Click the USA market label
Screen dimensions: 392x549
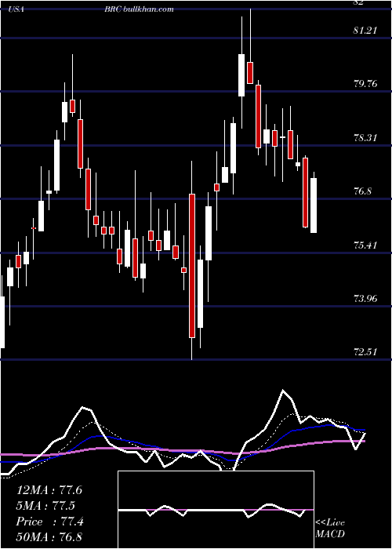16,9
